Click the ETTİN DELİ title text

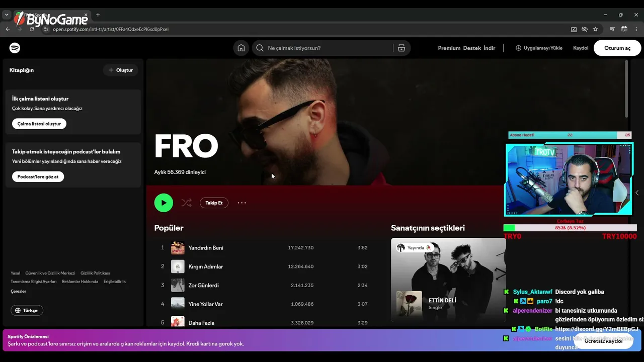(x=442, y=301)
